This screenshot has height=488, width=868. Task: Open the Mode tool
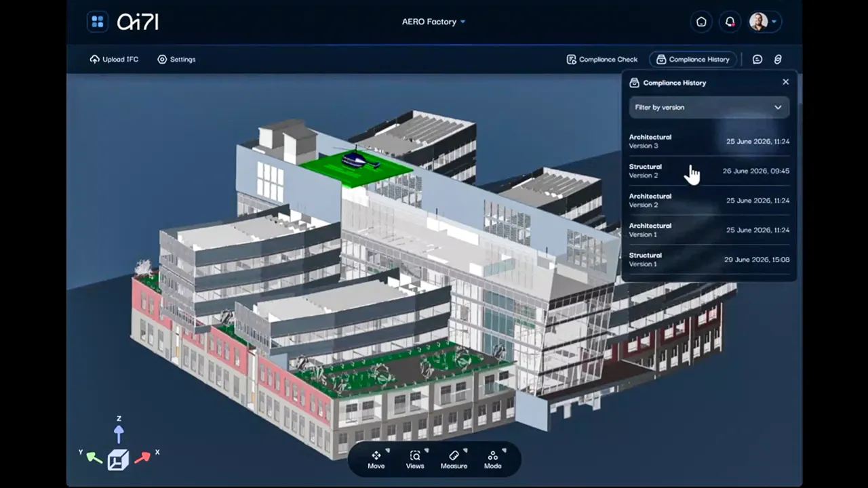point(492,460)
